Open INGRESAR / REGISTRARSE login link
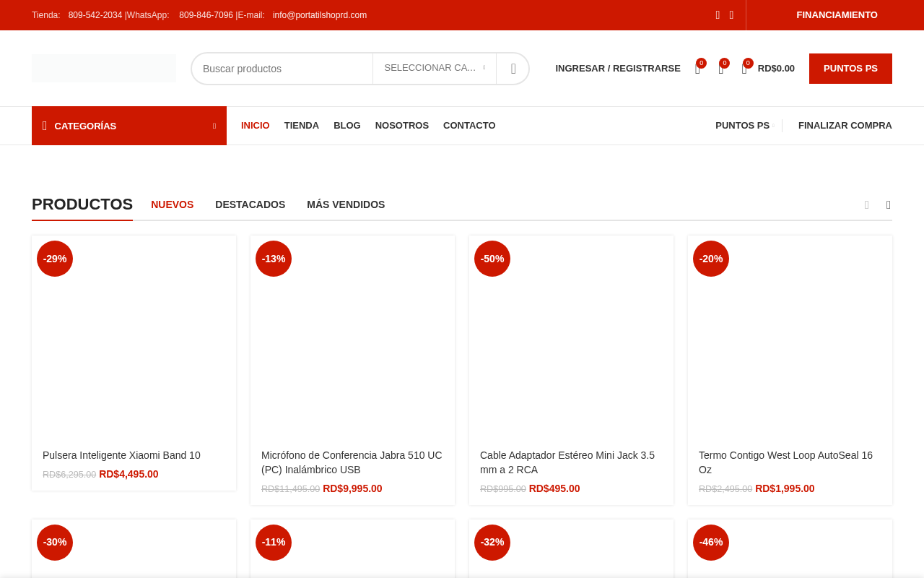Image resolution: width=924 pixels, height=578 pixels. [618, 69]
